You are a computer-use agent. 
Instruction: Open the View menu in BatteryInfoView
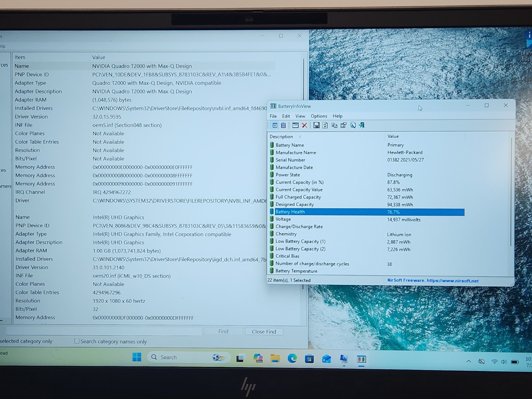(x=300, y=116)
